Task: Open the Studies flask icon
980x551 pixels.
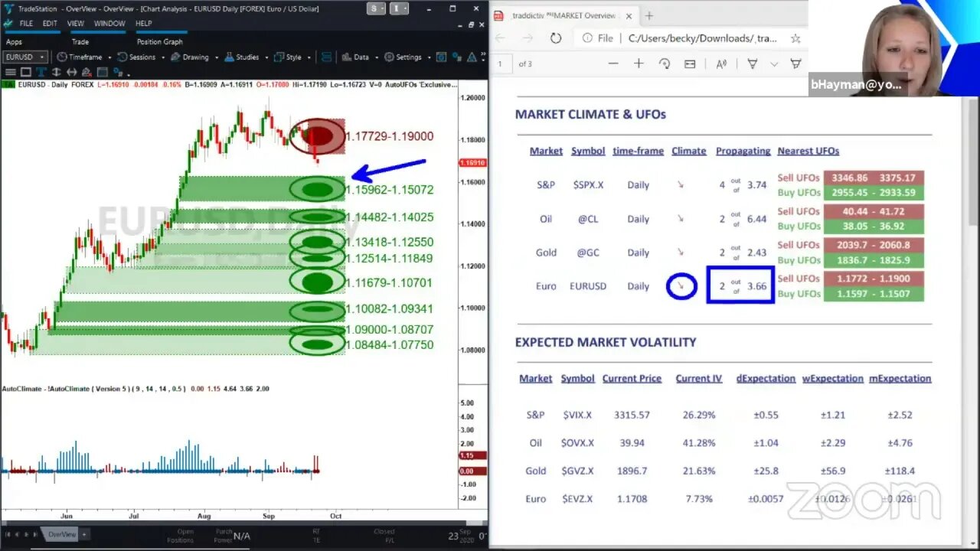Action: click(x=229, y=57)
